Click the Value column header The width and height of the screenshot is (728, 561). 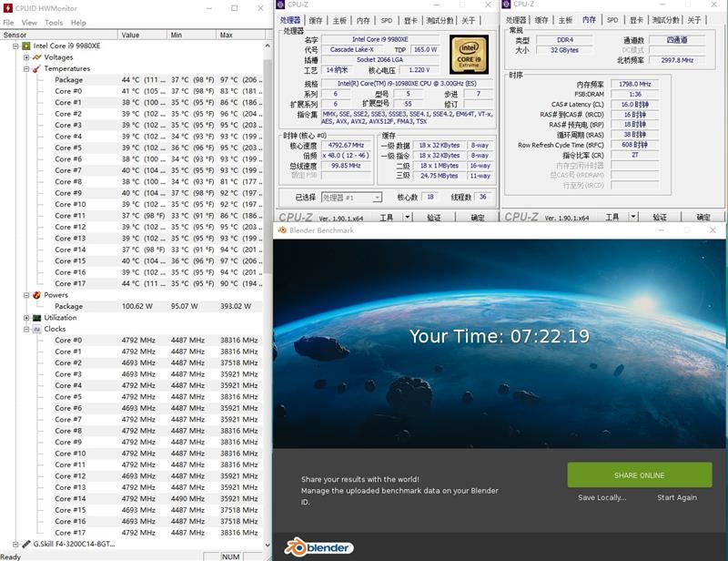[143, 35]
